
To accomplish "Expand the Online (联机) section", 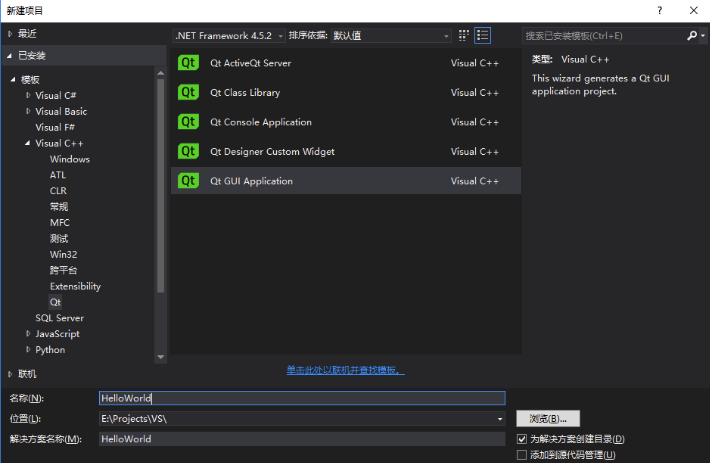I will point(10,374).
